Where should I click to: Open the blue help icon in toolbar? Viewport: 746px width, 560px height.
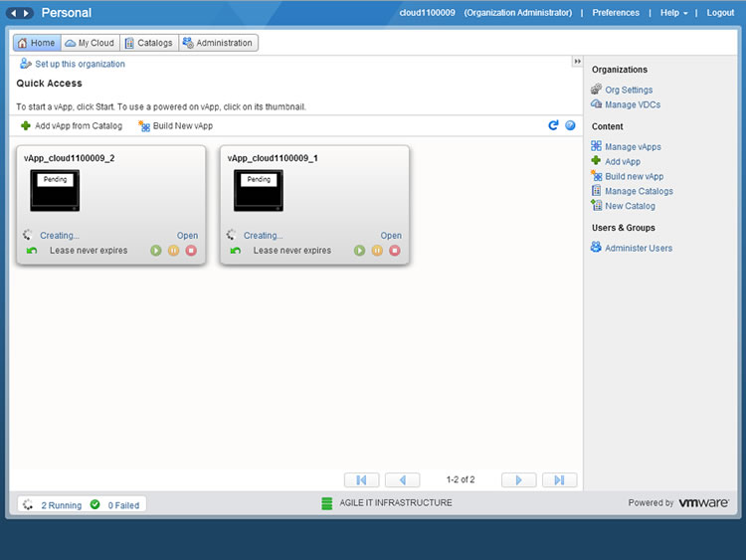(x=570, y=125)
